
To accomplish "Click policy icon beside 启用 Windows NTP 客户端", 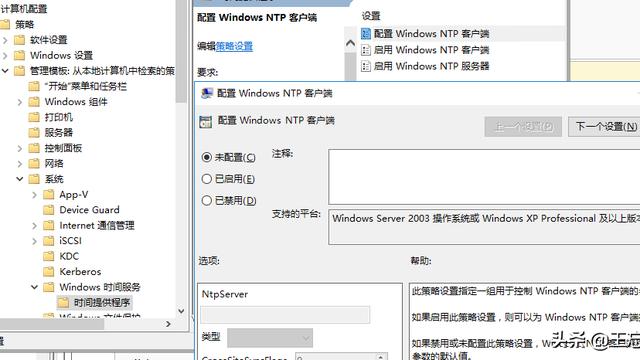I will tap(366, 50).
